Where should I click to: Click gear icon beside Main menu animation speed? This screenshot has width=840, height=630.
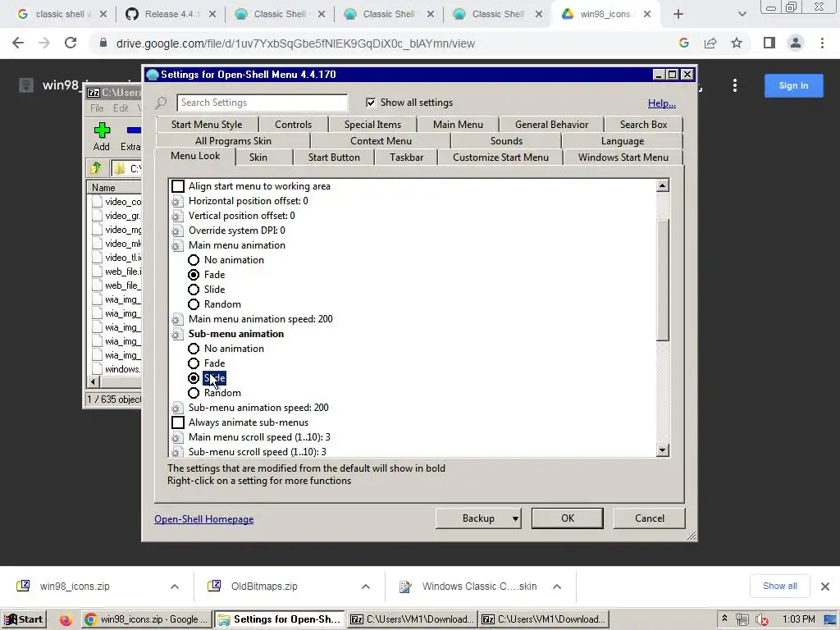[177, 320]
